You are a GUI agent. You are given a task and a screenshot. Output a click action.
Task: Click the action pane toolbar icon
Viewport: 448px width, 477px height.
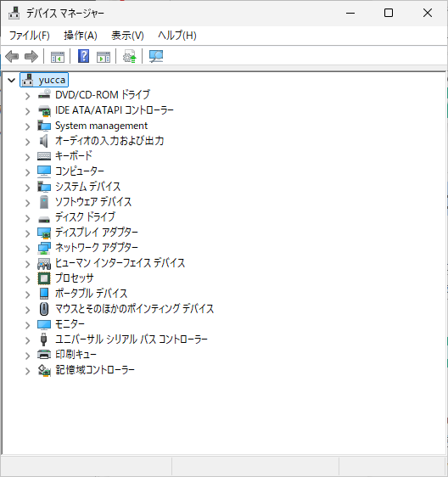104,57
